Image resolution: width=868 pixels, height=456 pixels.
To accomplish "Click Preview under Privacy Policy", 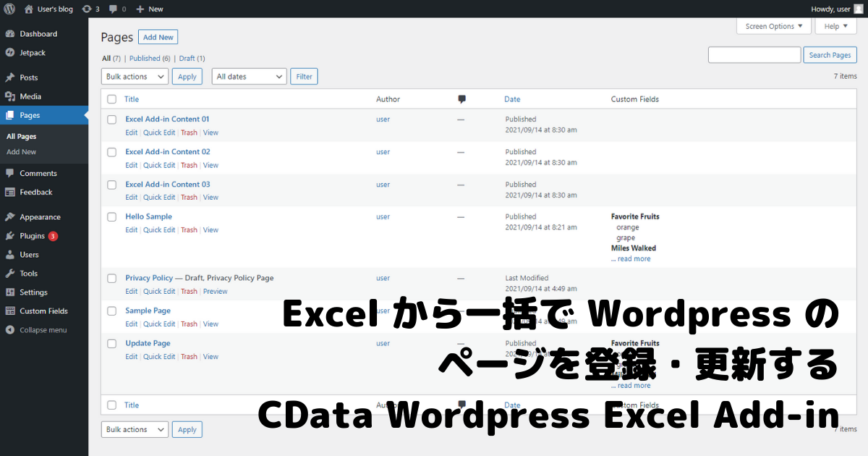I will point(215,292).
